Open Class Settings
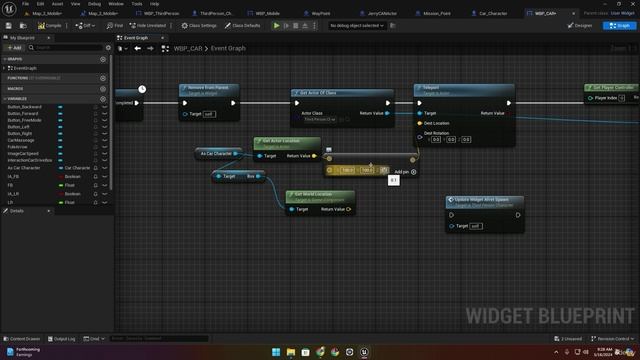Viewport: 640px width, 360px height. coord(199,26)
